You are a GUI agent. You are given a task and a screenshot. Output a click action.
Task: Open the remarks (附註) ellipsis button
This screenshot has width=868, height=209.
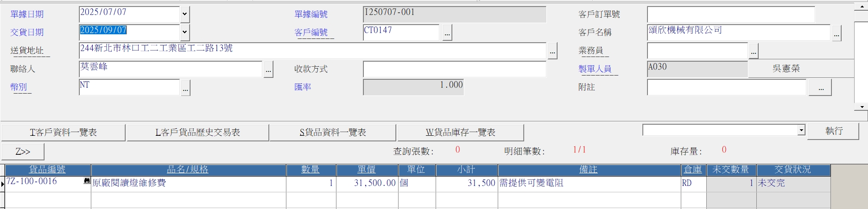pos(820,88)
